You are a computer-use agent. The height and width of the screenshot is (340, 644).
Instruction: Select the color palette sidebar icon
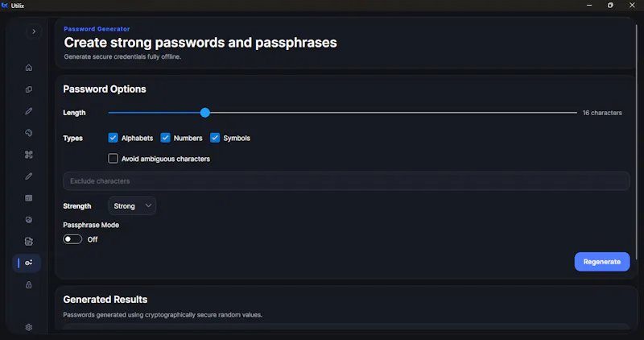pos(29,133)
